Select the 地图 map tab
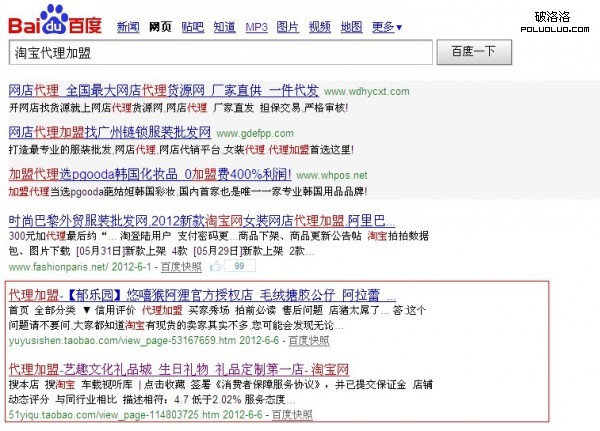 351,26
